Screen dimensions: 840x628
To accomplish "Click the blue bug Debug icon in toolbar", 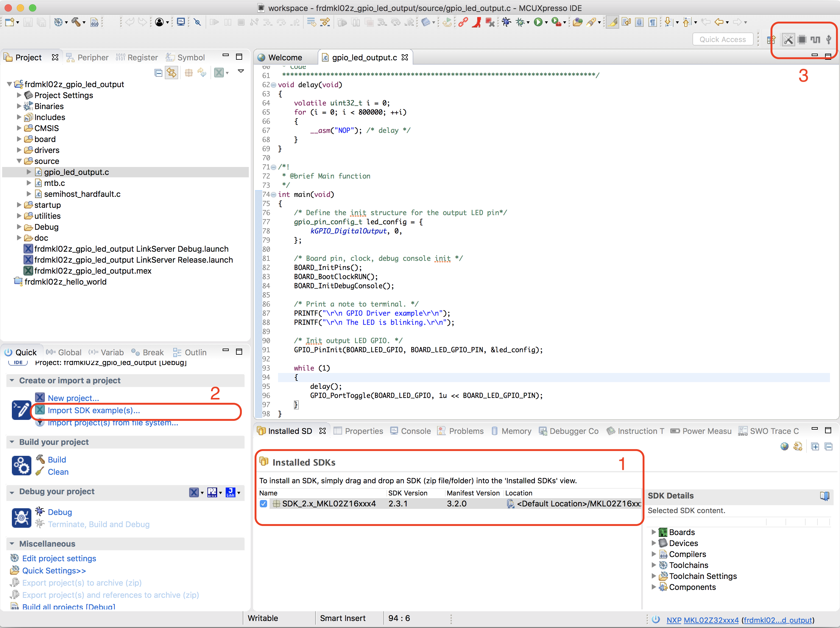I will coord(506,22).
